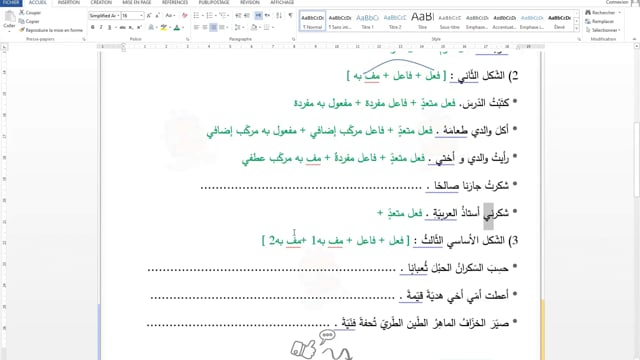Image resolution: width=640 pixels, height=360 pixels.
Task: Switch to the INSERTION tab
Action: pyautogui.click(x=69, y=2)
